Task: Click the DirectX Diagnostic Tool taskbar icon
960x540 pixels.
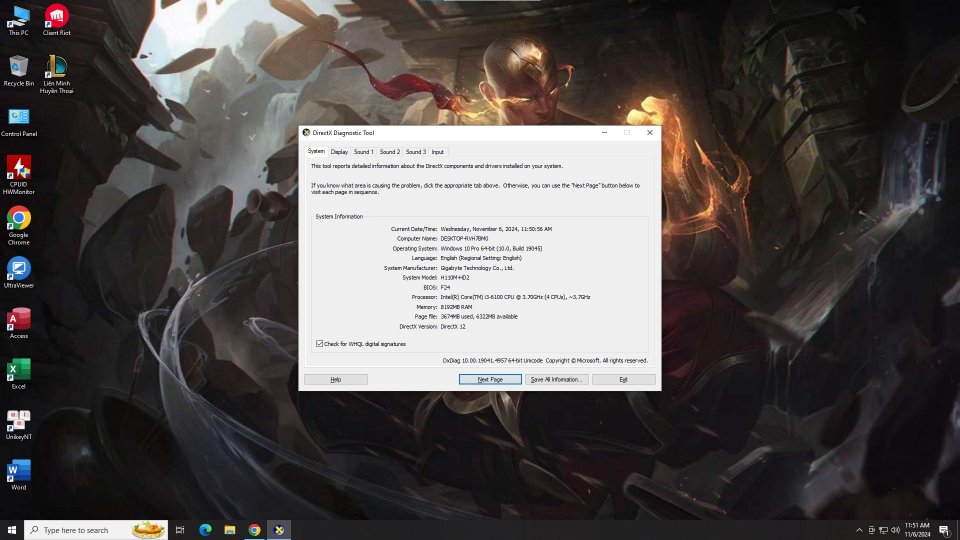Action: click(279, 530)
